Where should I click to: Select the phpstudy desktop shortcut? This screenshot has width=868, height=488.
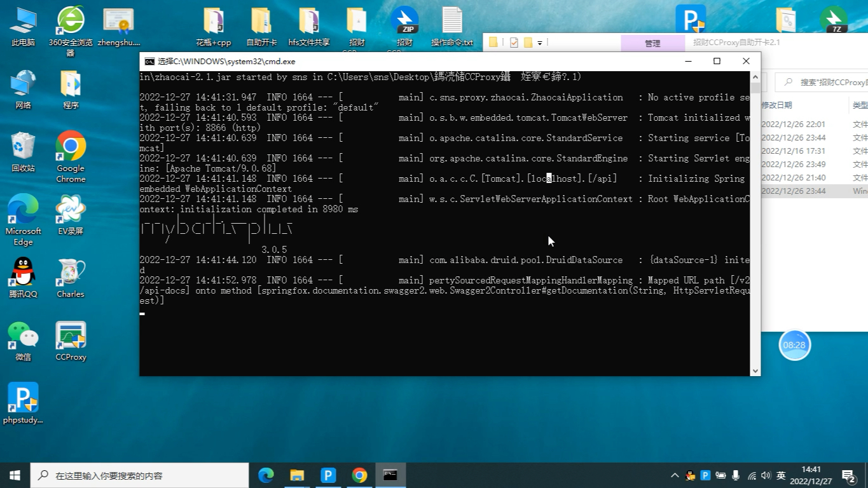tap(23, 403)
